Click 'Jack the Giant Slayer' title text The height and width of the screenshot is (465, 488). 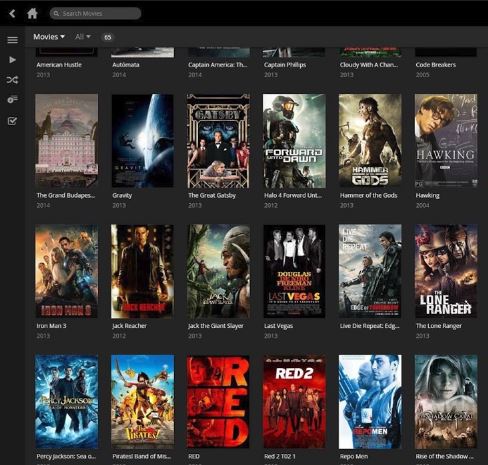pos(216,326)
